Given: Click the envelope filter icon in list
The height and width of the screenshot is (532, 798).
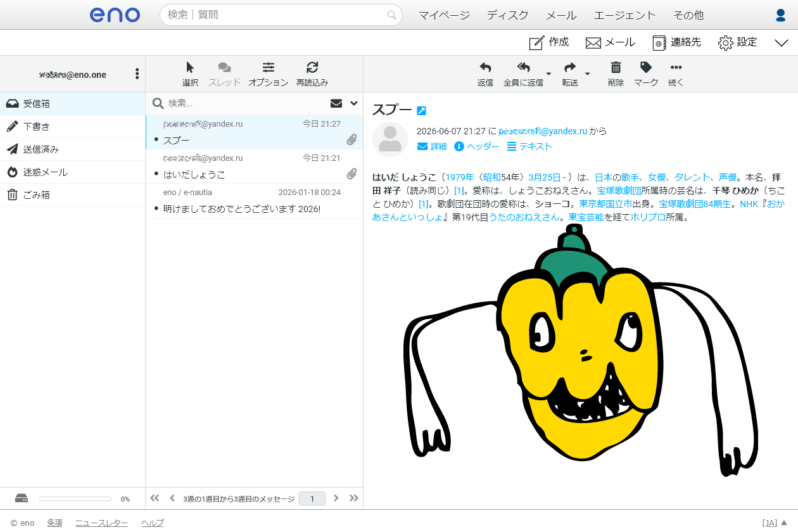Looking at the screenshot, I should [x=336, y=103].
